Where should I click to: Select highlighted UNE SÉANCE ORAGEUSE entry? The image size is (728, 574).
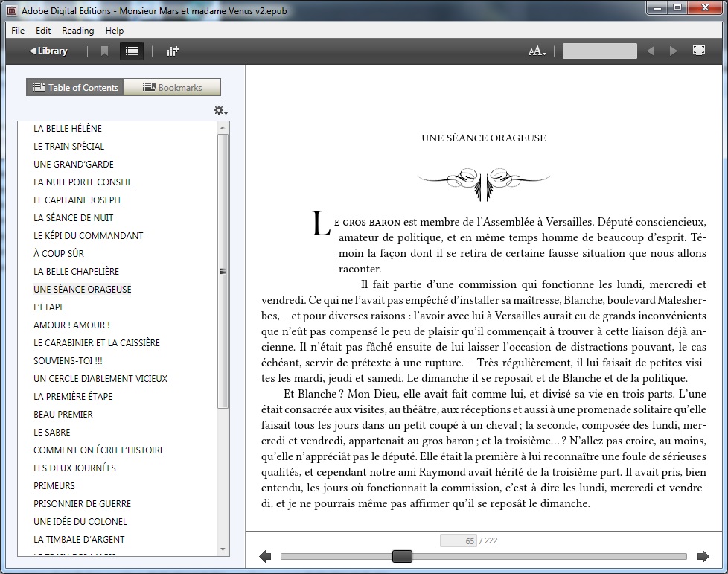[82, 290]
